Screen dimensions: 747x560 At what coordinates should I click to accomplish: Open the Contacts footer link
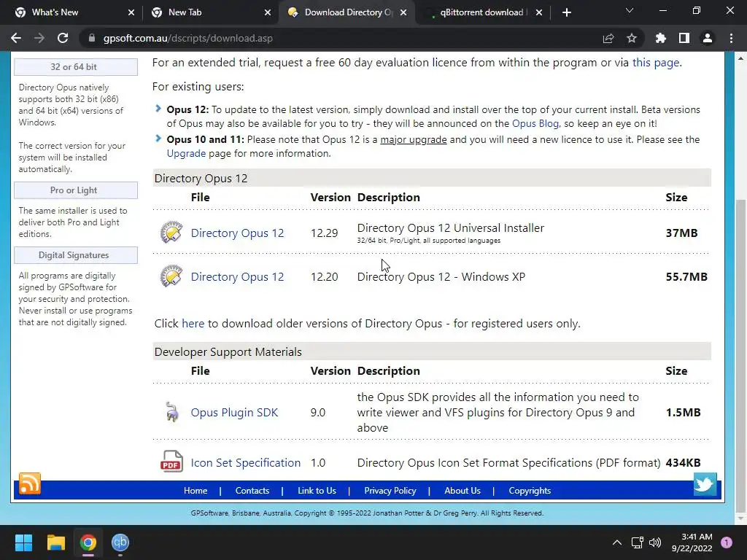click(252, 491)
